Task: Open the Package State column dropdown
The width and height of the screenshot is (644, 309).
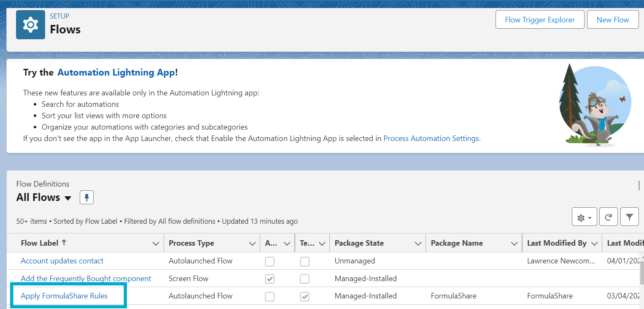Action: (418, 243)
